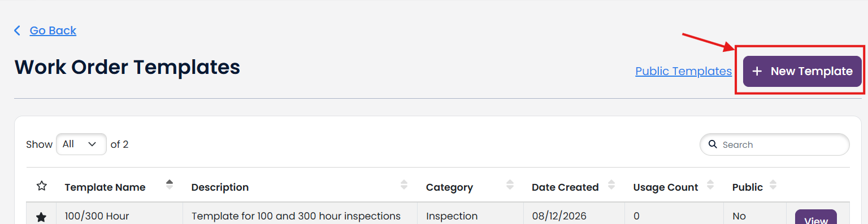Click the Template Name column header
Image resolution: width=868 pixels, height=224 pixels.
click(x=105, y=187)
